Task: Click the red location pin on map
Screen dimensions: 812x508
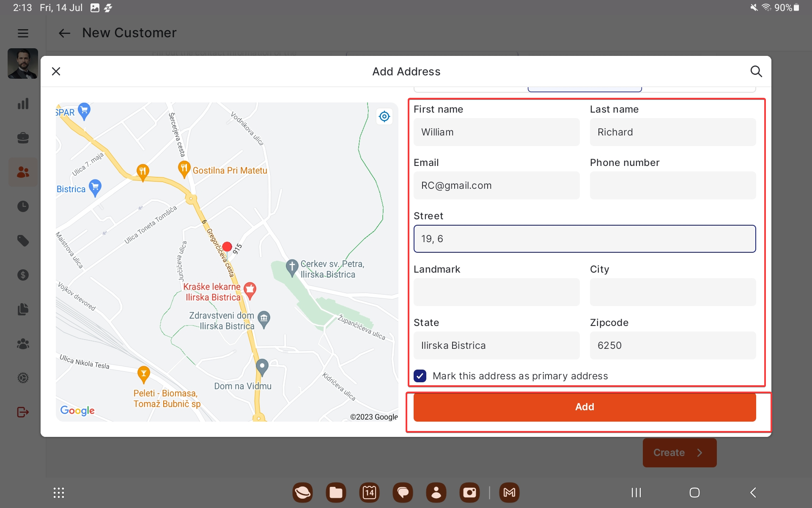Action: coord(227,247)
